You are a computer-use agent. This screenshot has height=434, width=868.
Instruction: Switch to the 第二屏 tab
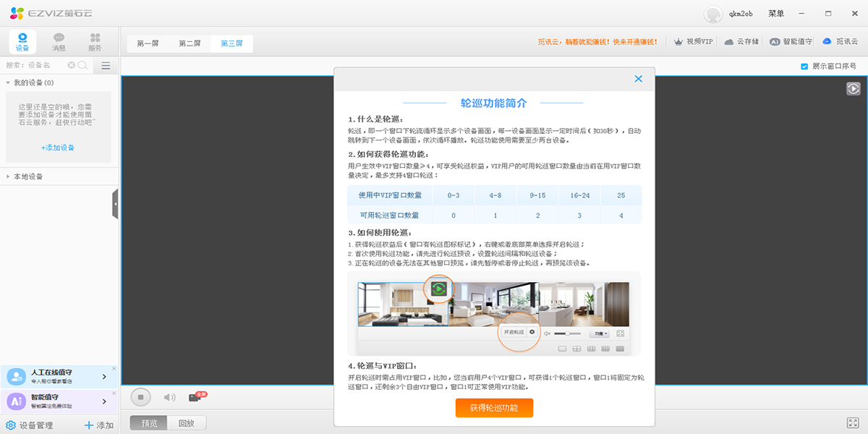click(189, 43)
